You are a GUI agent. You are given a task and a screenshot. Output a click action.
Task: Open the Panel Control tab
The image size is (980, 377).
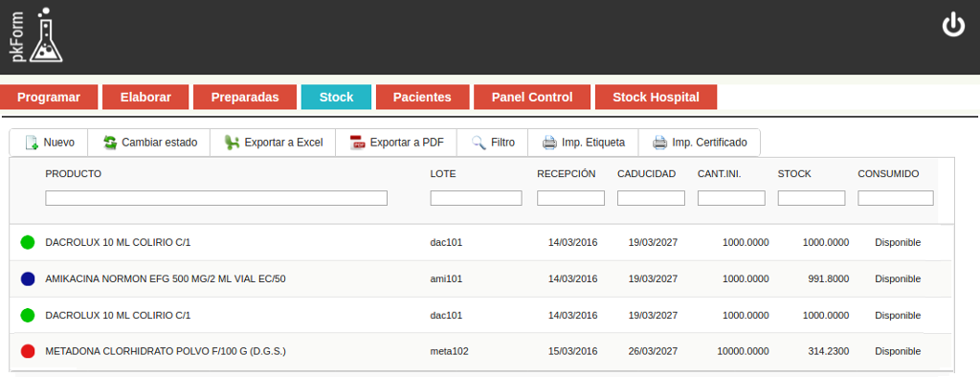coord(532,97)
